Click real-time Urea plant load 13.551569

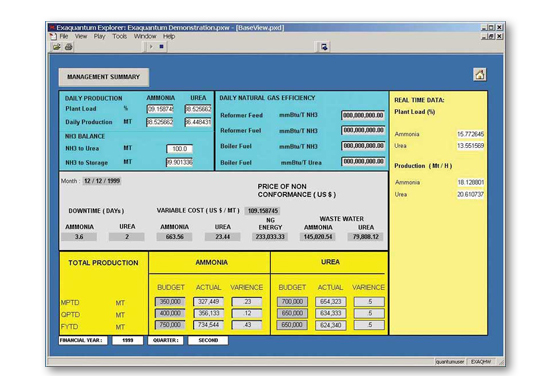(x=471, y=145)
